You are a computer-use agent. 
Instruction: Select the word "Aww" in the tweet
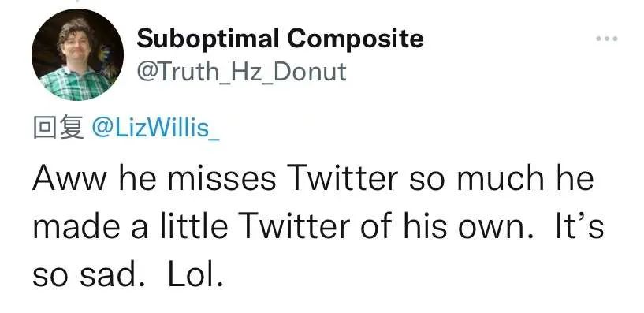coord(70,179)
